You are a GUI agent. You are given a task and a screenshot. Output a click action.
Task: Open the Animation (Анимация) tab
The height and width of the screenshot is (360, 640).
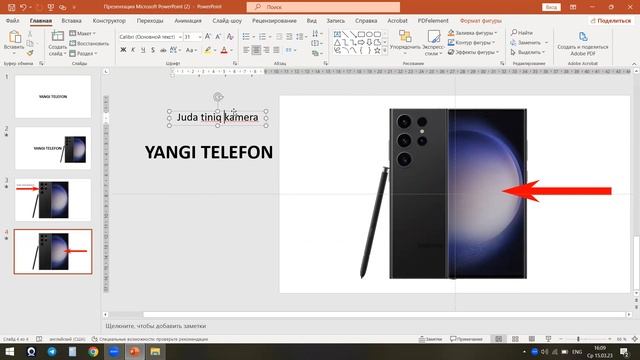pos(188,20)
